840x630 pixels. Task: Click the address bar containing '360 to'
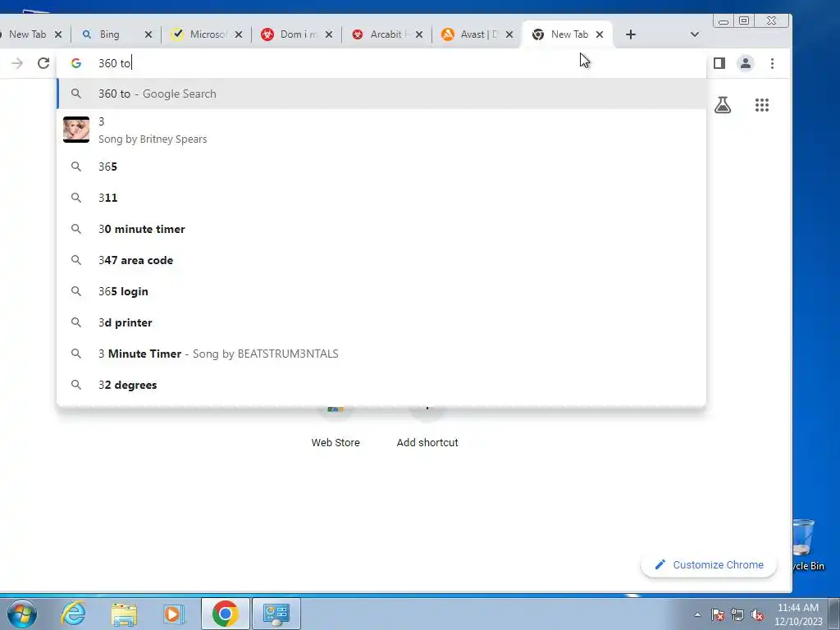381,63
